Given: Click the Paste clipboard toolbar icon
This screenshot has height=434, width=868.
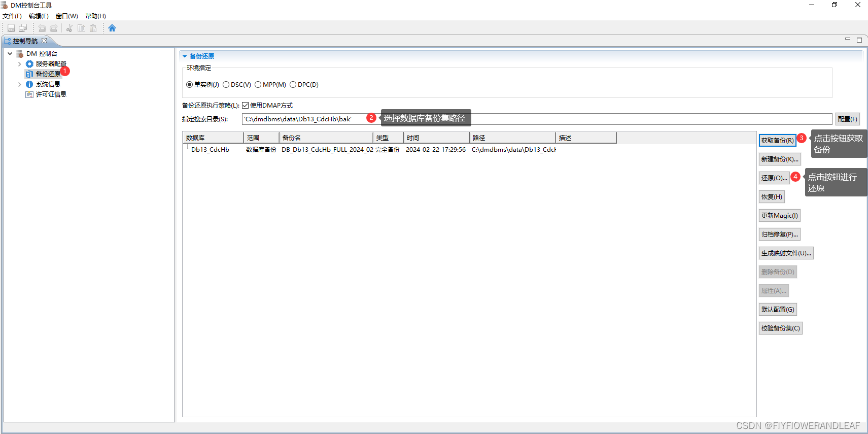Looking at the screenshot, I should [x=93, y=28].
